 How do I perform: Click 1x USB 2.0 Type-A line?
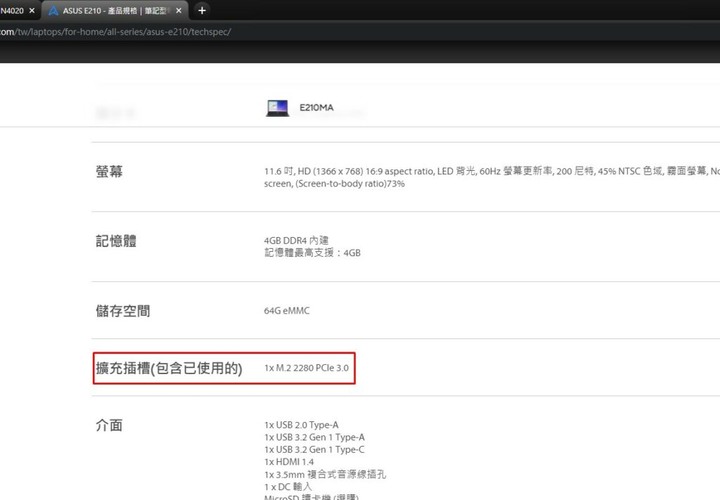[x=301, y=425]
